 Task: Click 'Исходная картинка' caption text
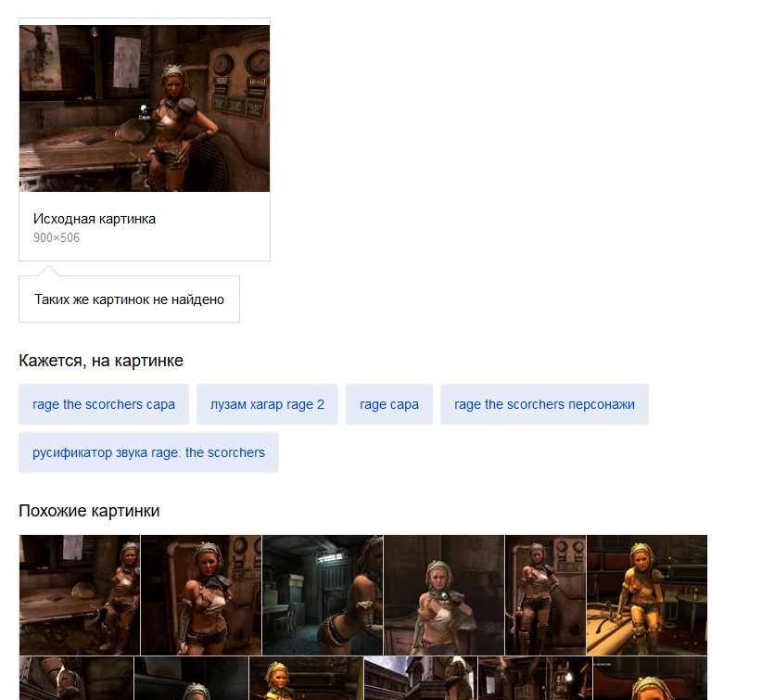95,219
